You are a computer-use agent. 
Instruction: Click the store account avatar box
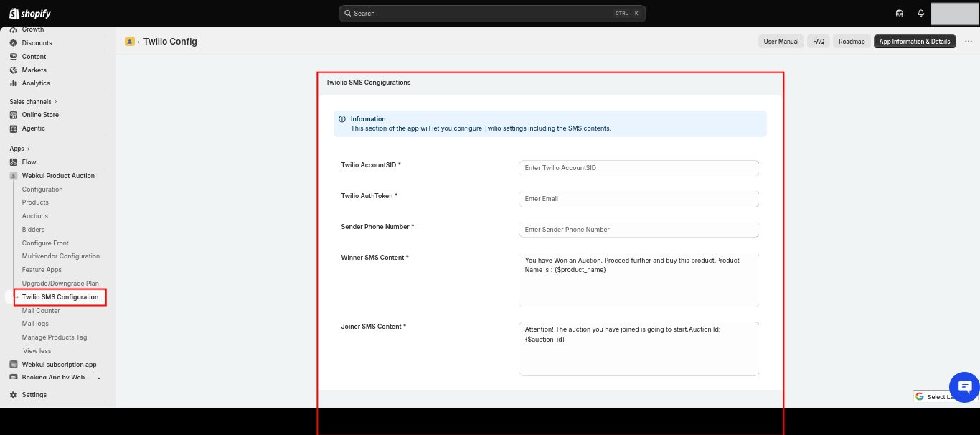(955, 14)
